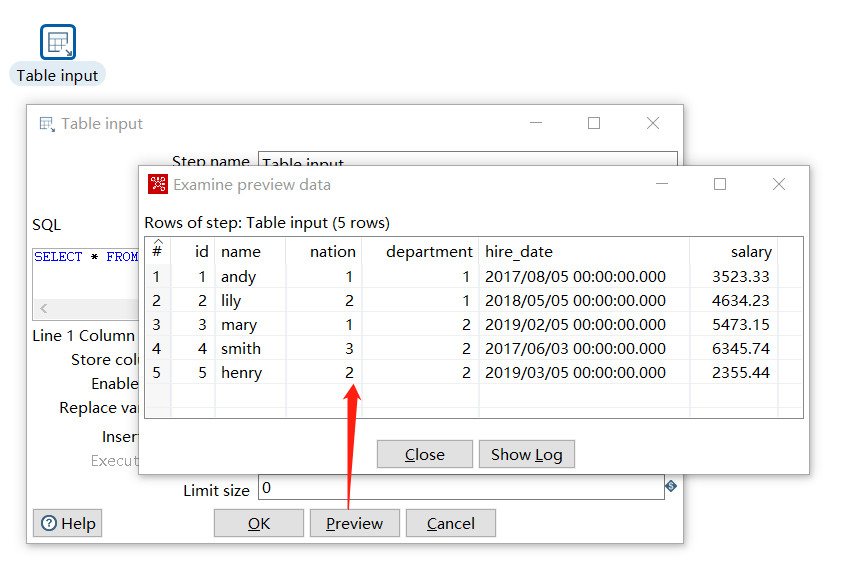
Task: Close the Examine preview data window with X
Action: click(779, 184)
